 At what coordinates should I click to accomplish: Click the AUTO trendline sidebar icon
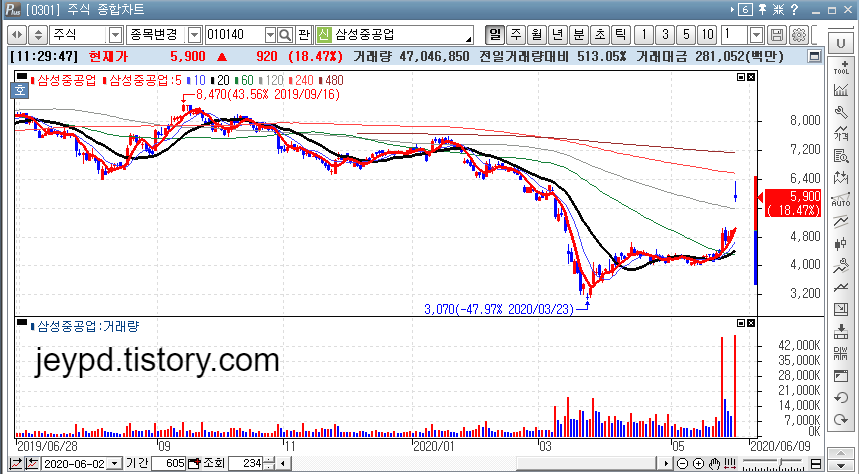click(x=841, y=199)
